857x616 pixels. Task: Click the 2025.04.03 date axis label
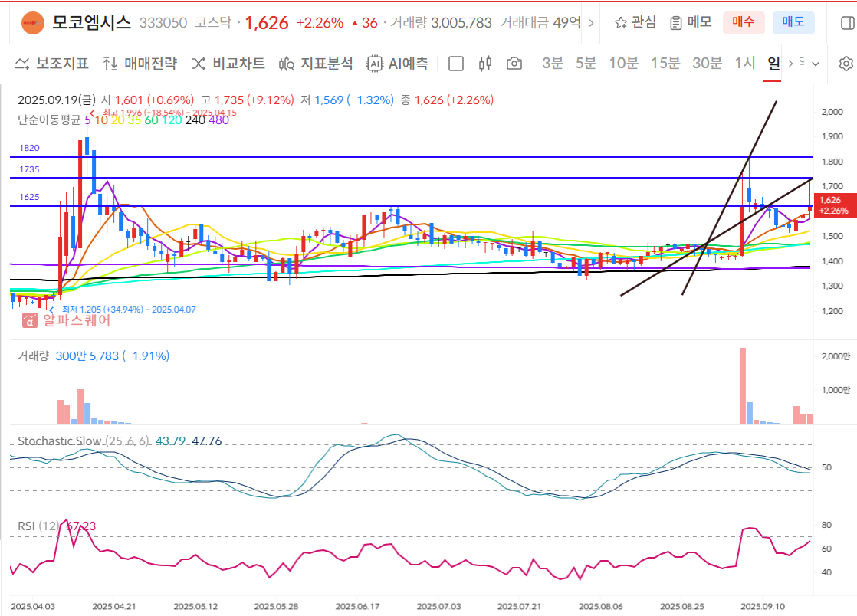click(x=33, y=607)
